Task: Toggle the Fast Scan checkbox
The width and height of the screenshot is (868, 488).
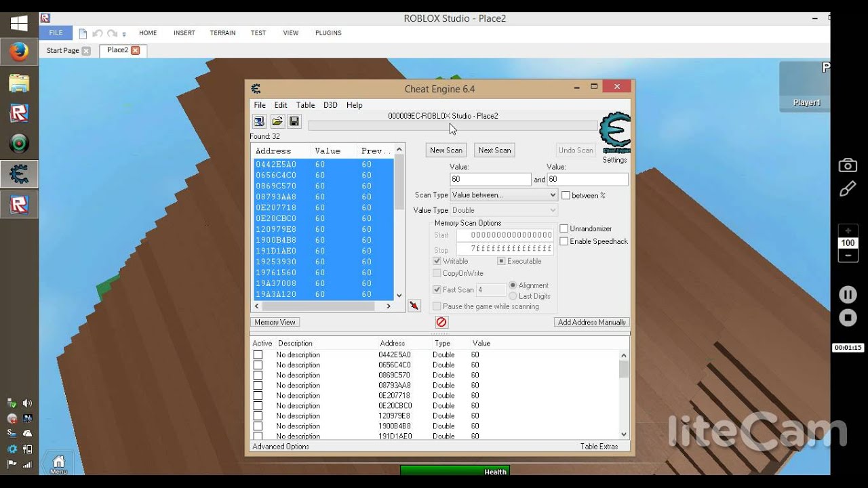Action: 437,289
